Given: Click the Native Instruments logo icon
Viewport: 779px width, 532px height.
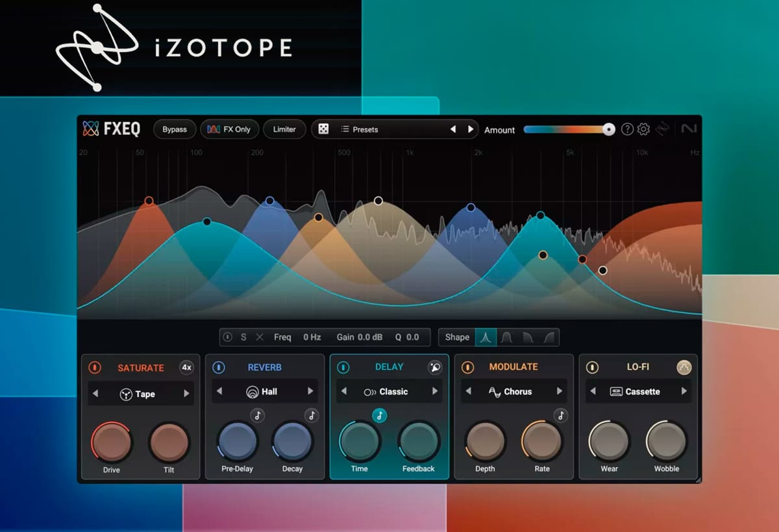Looking at the screenshot, I should click(x=689, y=129).
